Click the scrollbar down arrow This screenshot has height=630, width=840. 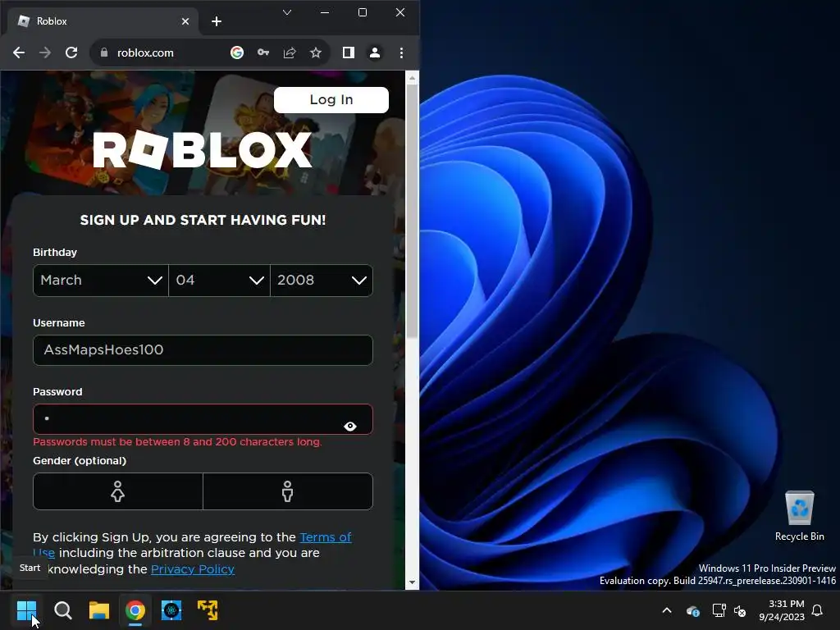(412, 582)
